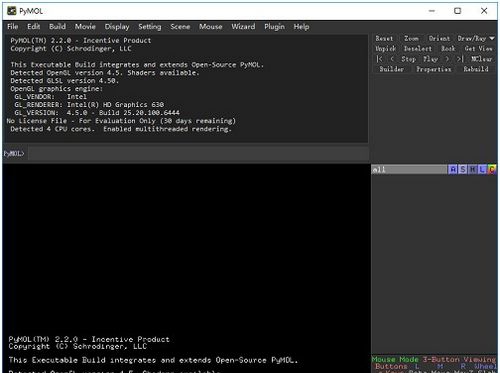Click the 'Detected 4 CPU cores' log line
The height and width of the screenshot is (373, 500).
pyautogui.click(x=121, y=129)
